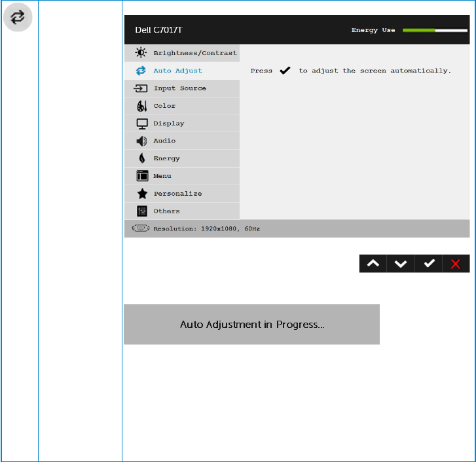The height and width of the screenshot is (462, 476).
Task: Click the Dell C7017T title text
Action: point(158,30)
